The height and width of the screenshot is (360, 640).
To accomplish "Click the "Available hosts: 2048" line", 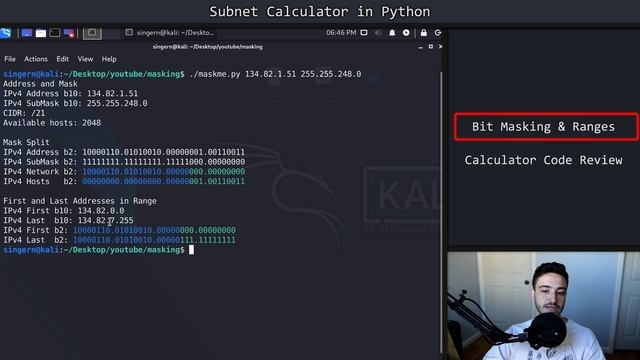I will click(x=52, y=123).
